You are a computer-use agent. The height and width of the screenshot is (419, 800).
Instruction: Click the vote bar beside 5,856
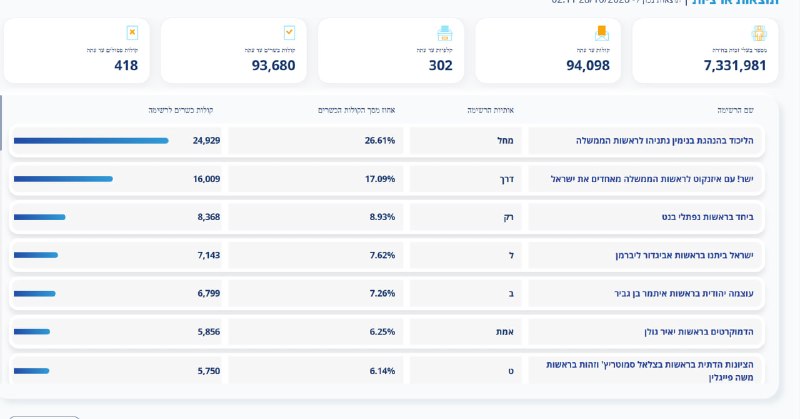pyautogui.click(x=32, y=332)
